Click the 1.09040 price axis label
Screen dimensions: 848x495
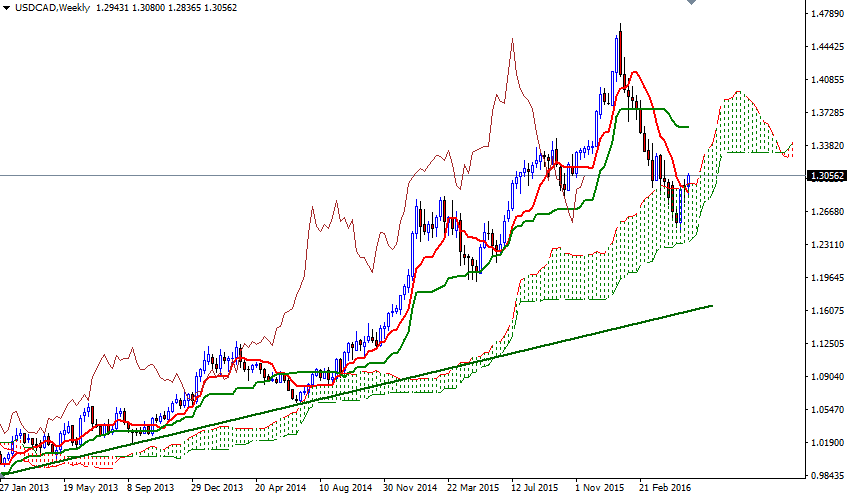pos(826,377)
